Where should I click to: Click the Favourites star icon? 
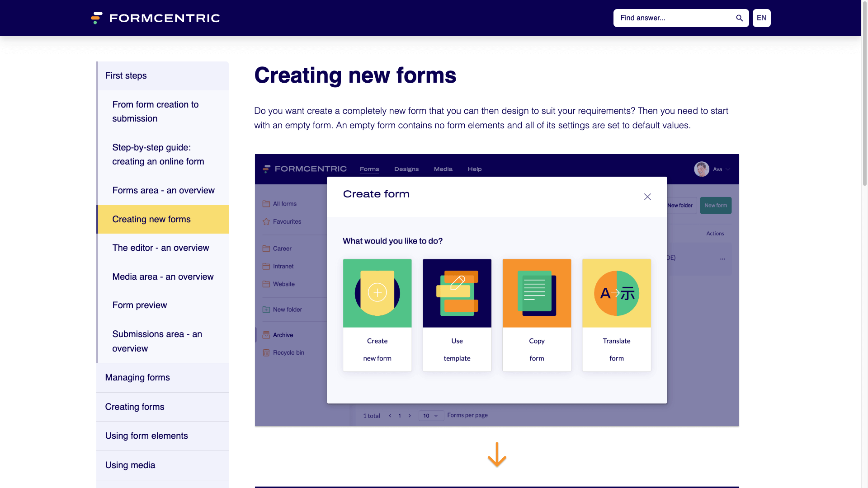(x=266, y=221)
